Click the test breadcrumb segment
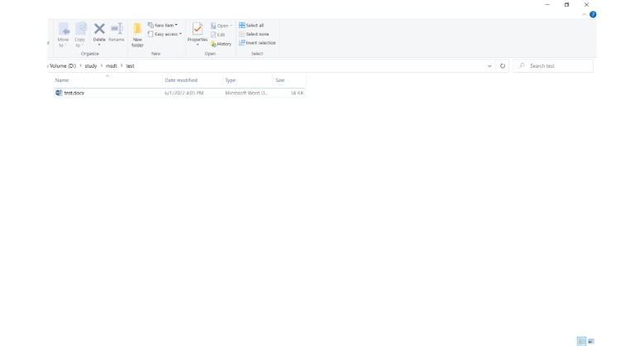 [x=130, y=66]
